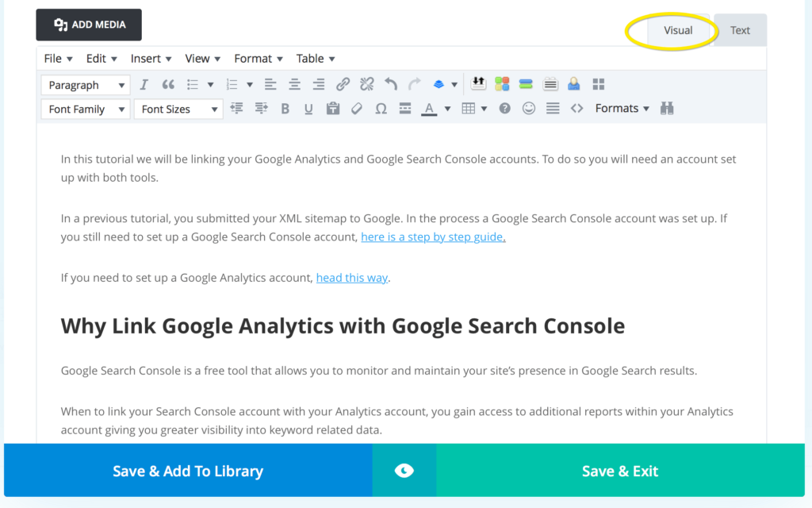The image size is (812, 508).
Task: Follow 'here is a step by step guide' link
Action: point(432,237)
